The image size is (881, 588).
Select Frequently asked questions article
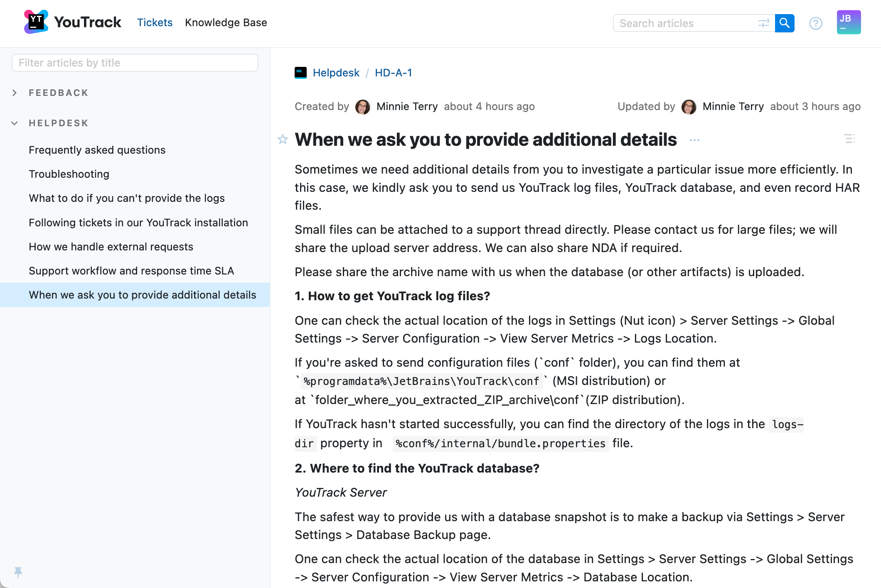click(x=97, y=150)
